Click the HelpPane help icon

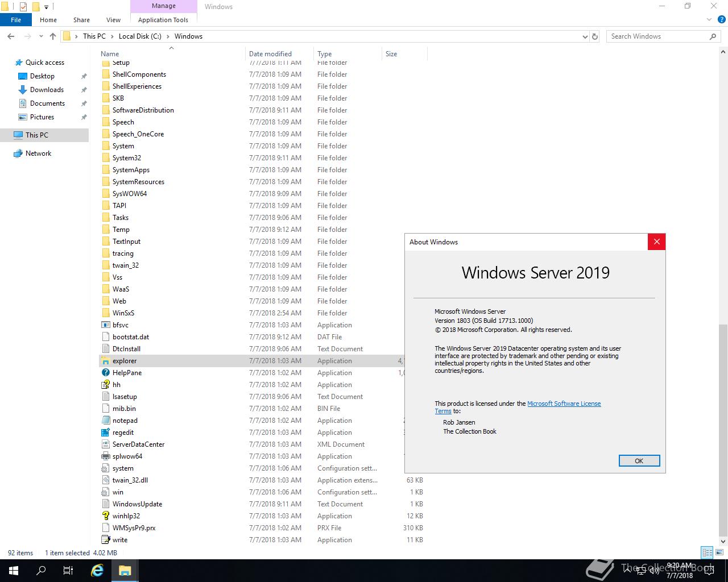(105, 373)
